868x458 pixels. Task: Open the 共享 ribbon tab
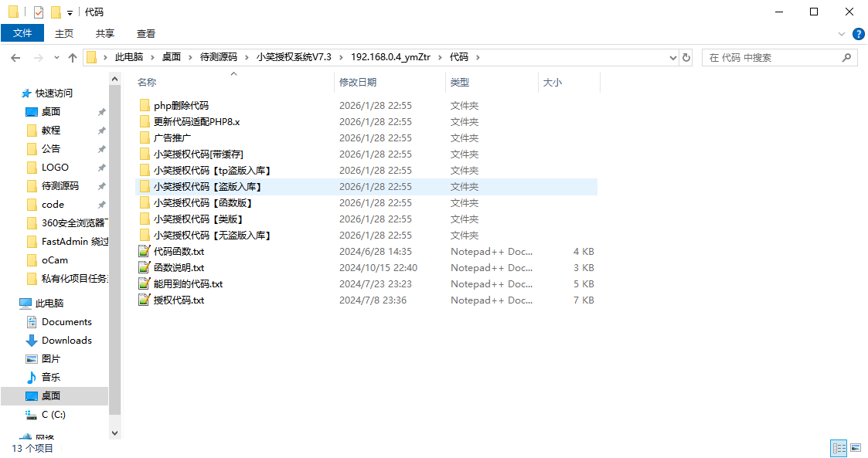pyautogui.click(x=104, y=34)
